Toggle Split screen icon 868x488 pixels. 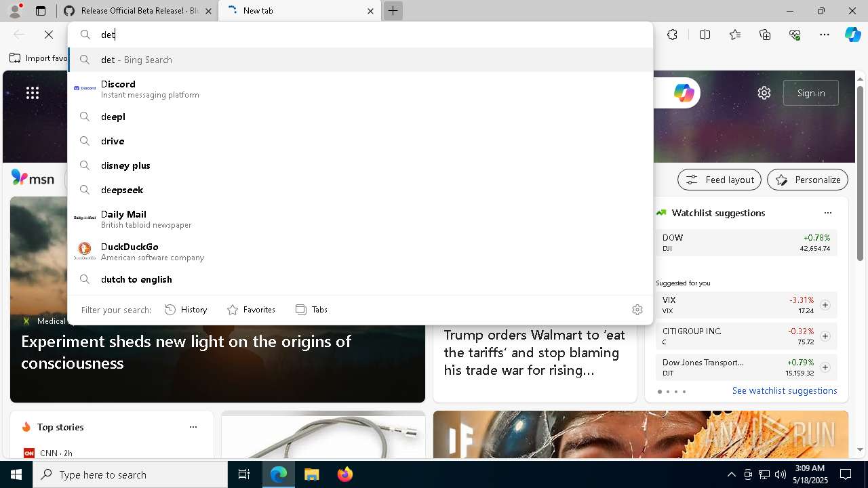click(x=705, y=35)
